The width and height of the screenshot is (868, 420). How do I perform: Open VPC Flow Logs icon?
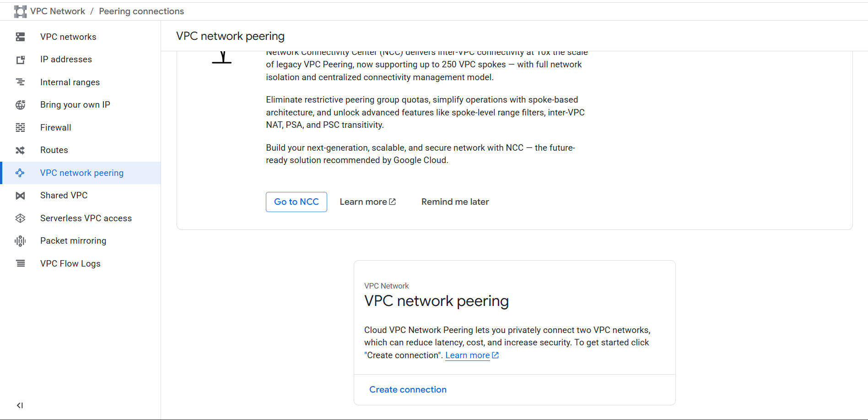pos(20,263)
